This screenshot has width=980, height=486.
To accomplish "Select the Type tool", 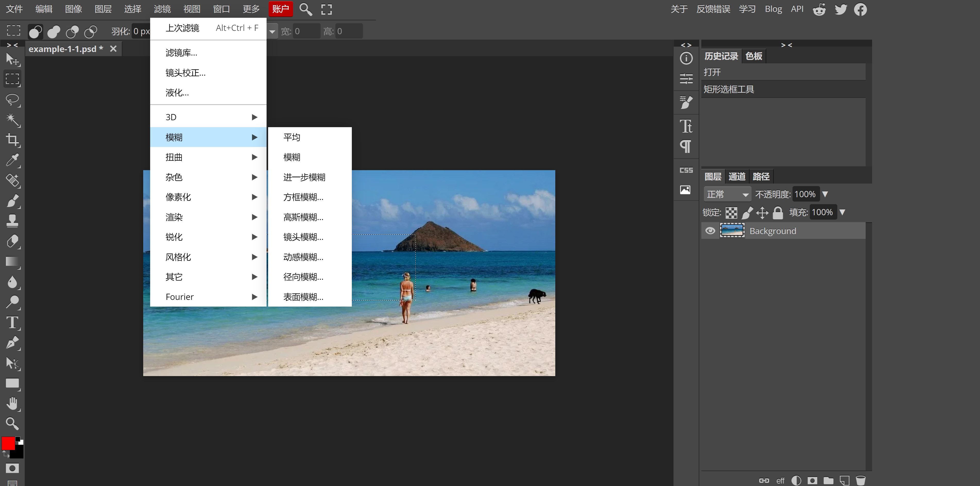I will tap(12, 323).
